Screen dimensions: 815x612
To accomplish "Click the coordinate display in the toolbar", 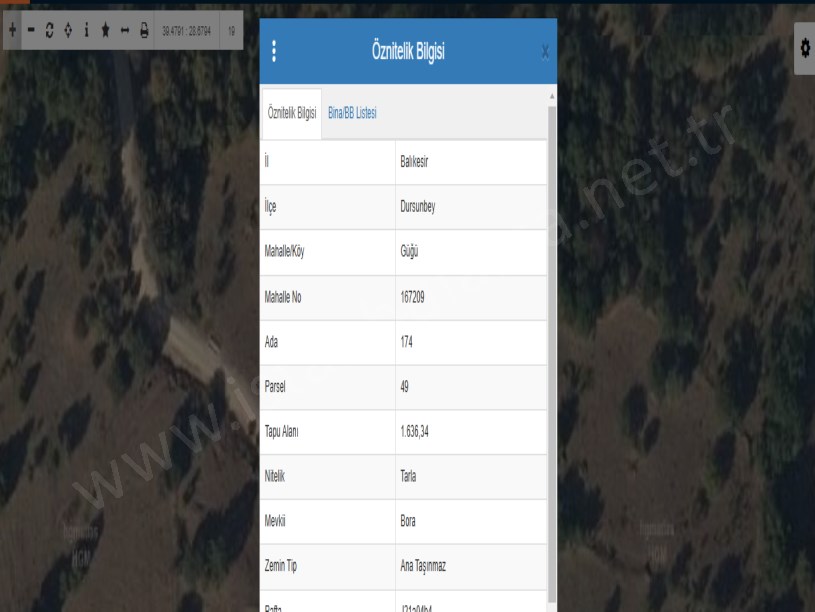I will pyautogui.click(x=186, y=31).
